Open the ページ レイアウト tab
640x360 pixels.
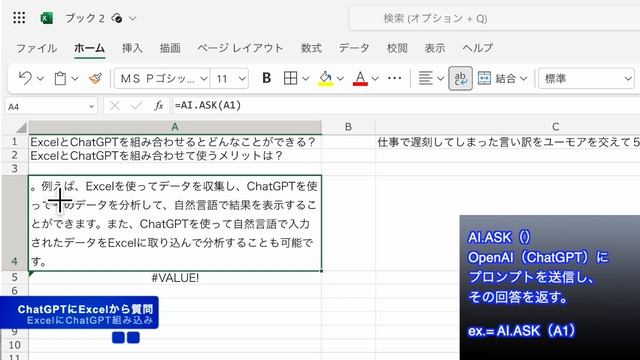pos(240,48)
